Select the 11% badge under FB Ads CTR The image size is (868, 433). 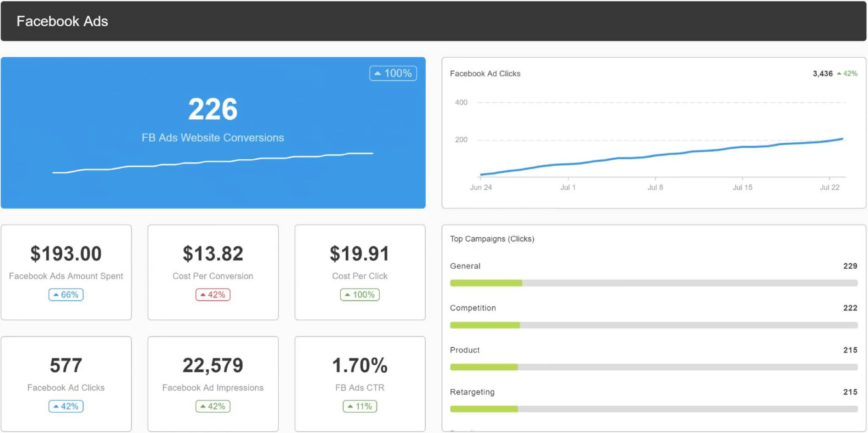[x=359, y=406]
